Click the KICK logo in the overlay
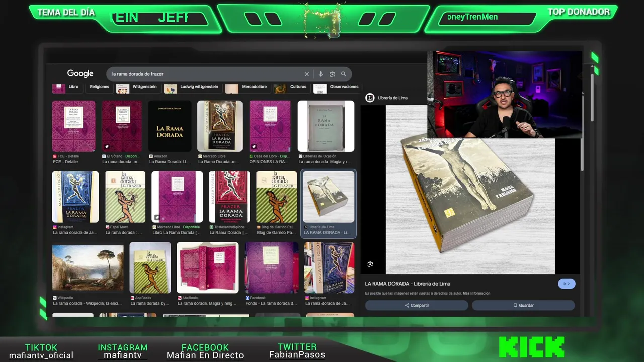The image size is (644, 362). tap(531, 347)
